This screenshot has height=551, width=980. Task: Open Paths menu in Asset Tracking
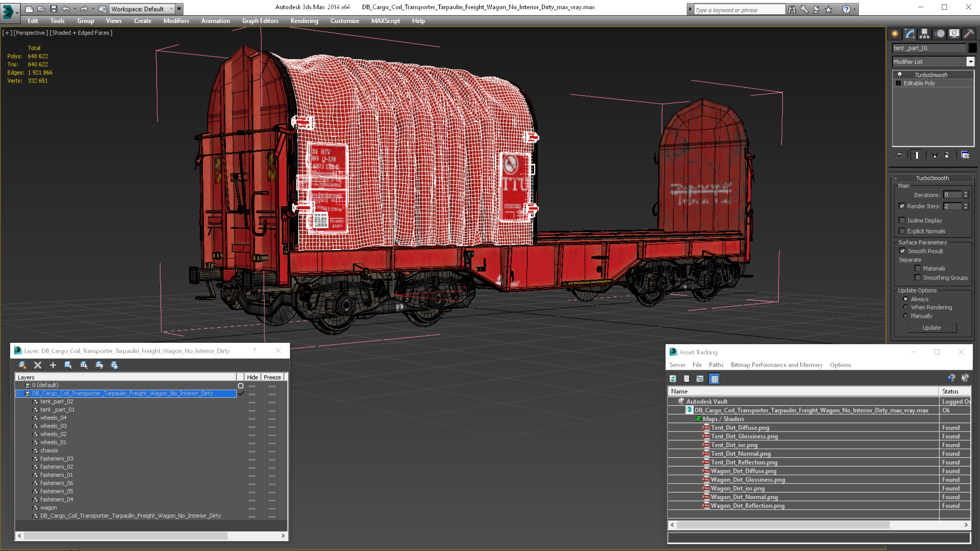coord(716,365)
